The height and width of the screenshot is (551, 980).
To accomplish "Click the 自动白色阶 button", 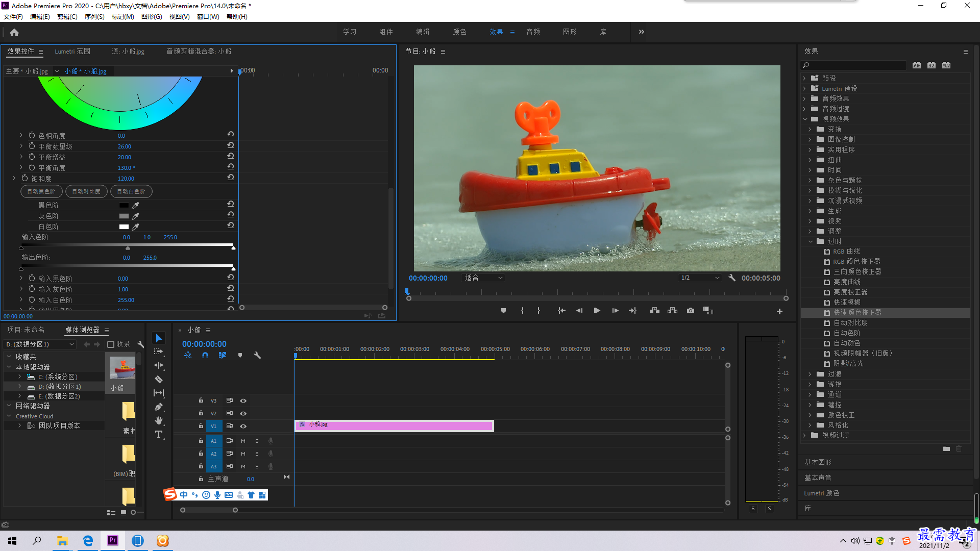I will pos(131,191).
